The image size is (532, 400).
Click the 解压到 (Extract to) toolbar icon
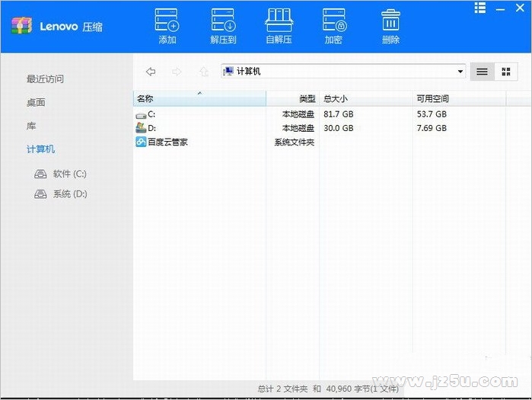223,26
